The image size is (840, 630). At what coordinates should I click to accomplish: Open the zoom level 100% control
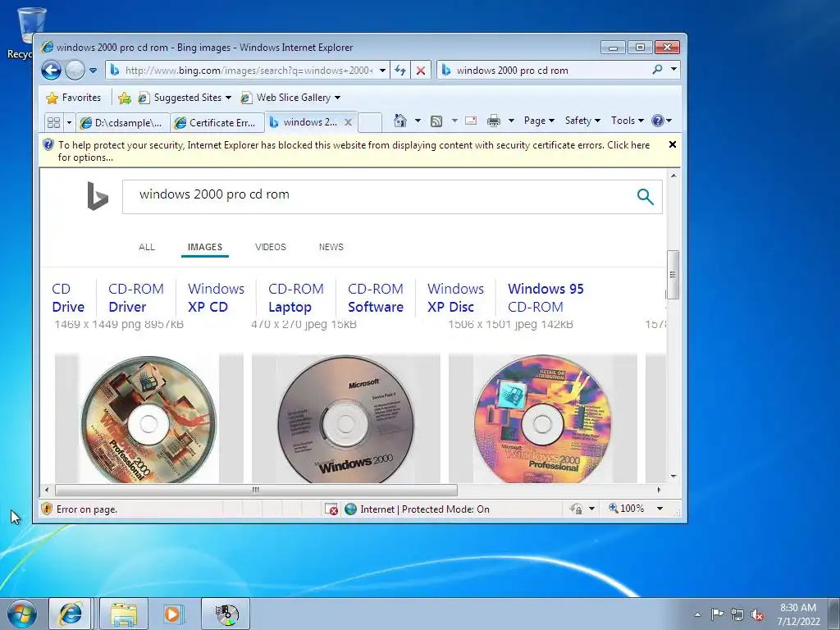tap(637, 509)
